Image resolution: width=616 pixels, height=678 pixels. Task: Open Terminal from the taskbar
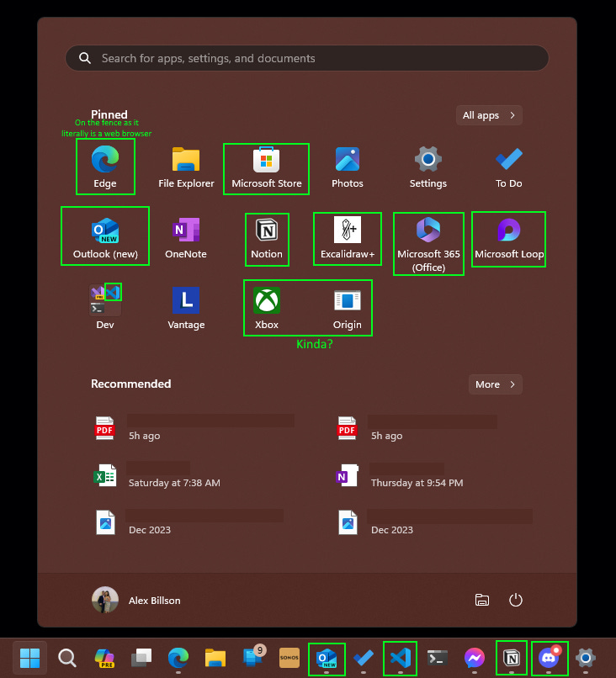click(438, 658)
